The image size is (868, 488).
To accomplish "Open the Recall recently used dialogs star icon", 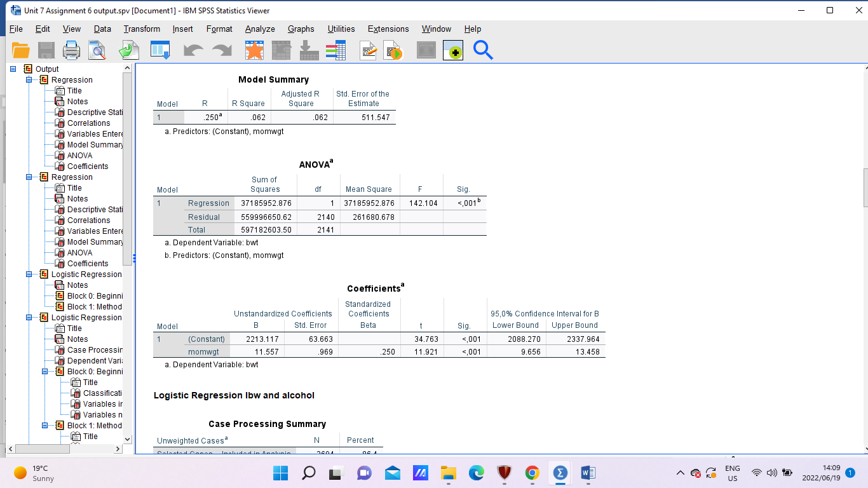I will (x=254, y=51).
